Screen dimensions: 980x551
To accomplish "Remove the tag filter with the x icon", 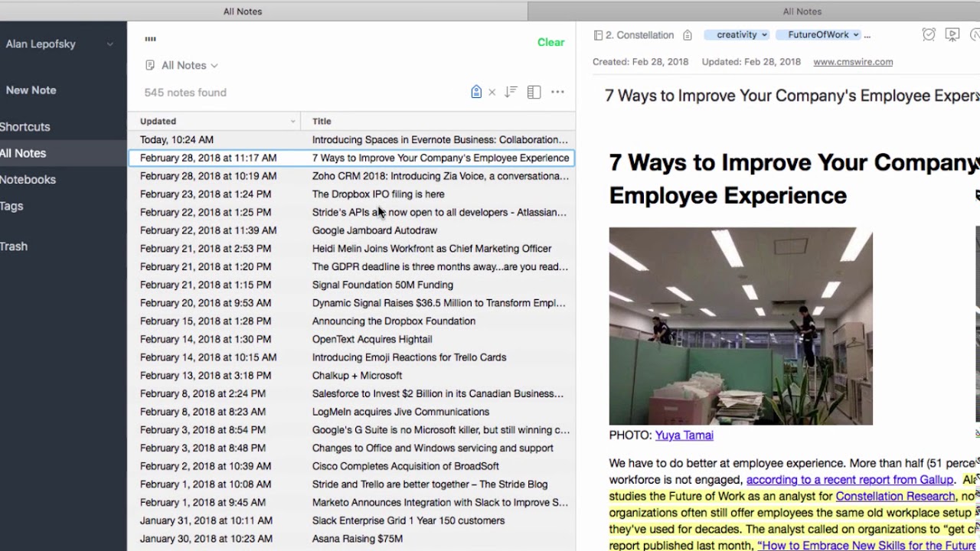I will 492,92.
